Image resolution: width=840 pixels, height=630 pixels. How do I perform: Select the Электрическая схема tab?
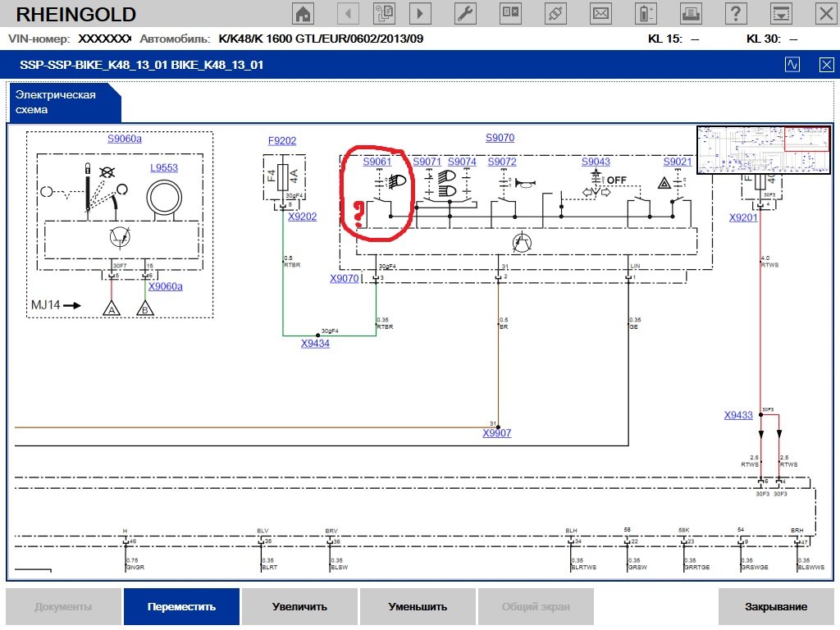[56, 102]
